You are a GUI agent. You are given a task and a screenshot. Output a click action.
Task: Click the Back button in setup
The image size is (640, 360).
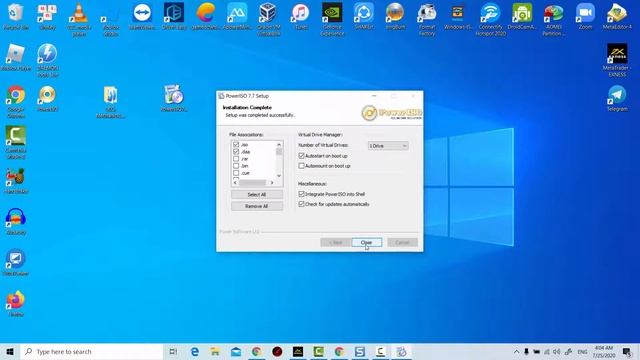[335, 242]
